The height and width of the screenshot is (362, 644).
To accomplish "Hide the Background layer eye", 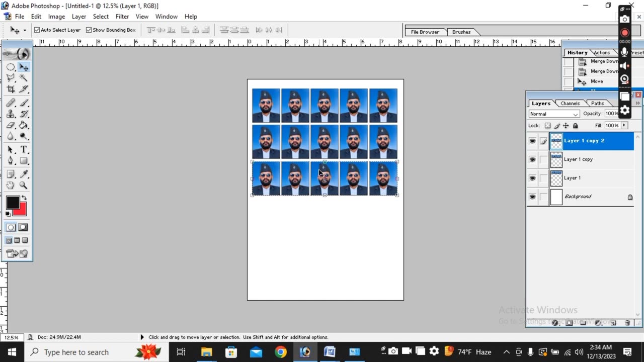I will [x=532, y=197].
